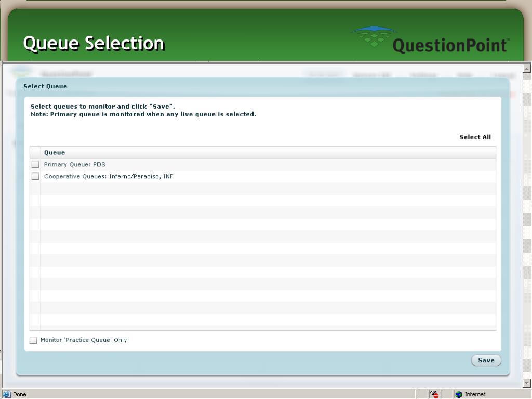Click the Queue Selection heading

tap(94, 44)
